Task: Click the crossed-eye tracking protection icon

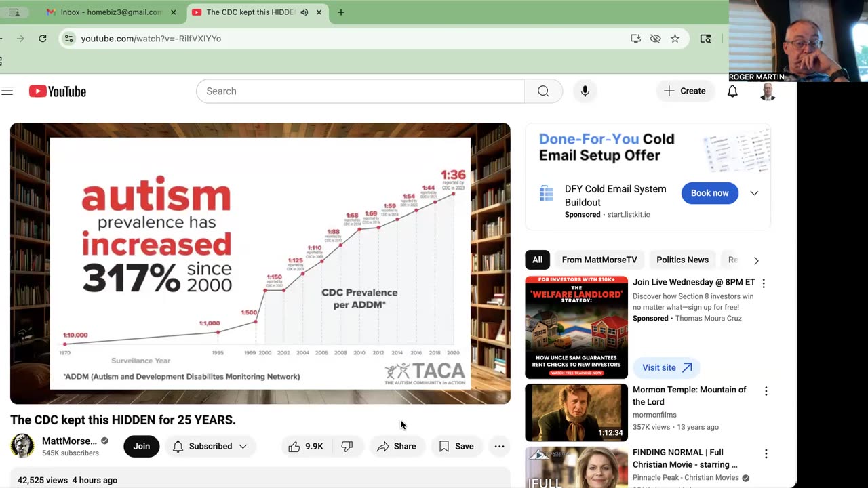Action: click(x=655, y=39)
